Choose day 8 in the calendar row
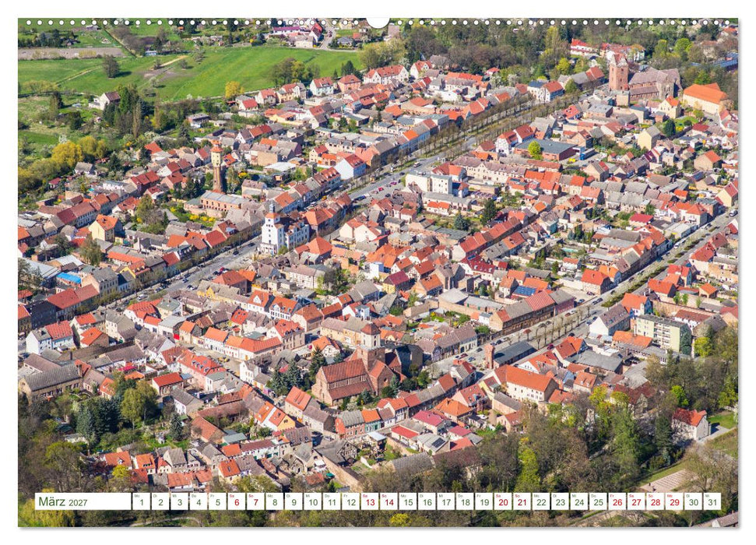The width and height of the screenshot is (756, 545). pos(274,501)
